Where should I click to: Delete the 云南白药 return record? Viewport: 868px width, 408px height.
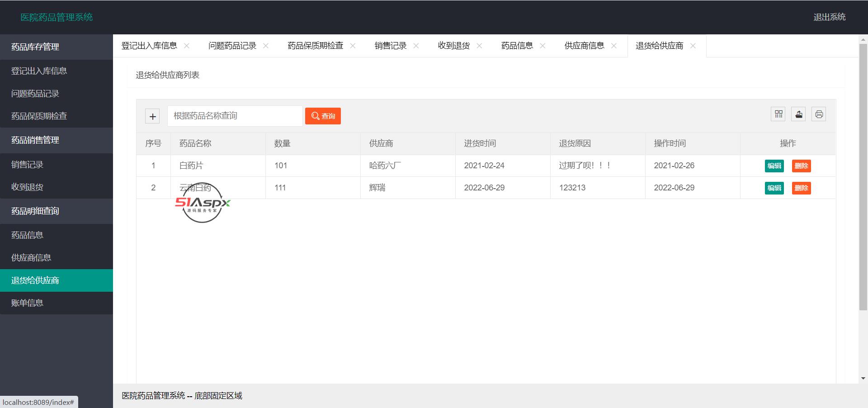point(801,188)
